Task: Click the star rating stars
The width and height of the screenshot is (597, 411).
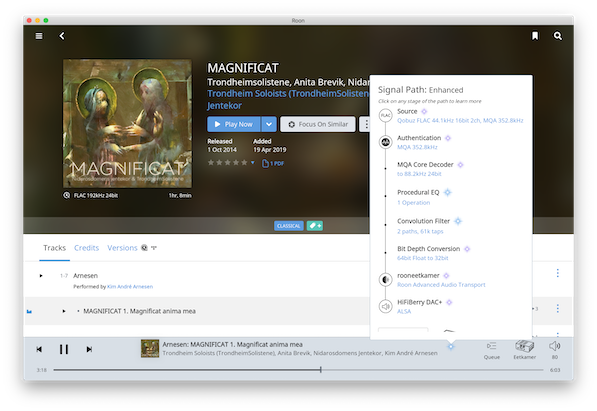Action: (x=228, y=163)
